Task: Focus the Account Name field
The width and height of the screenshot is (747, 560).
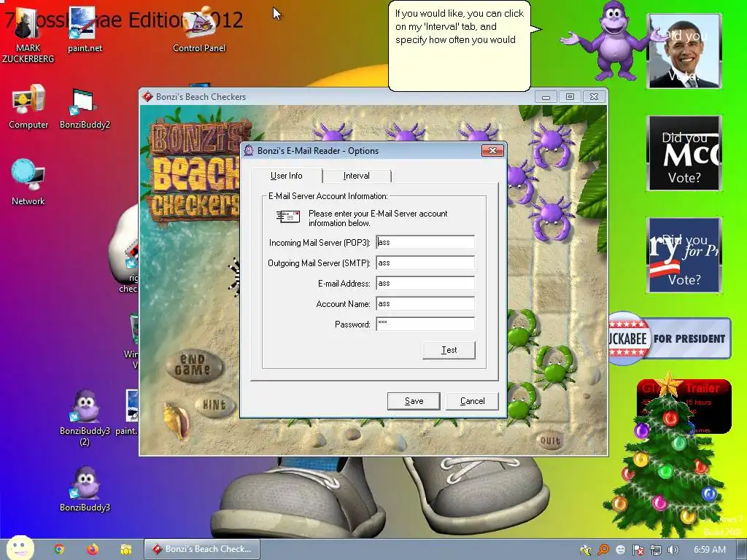Action: tap(425, 303)
